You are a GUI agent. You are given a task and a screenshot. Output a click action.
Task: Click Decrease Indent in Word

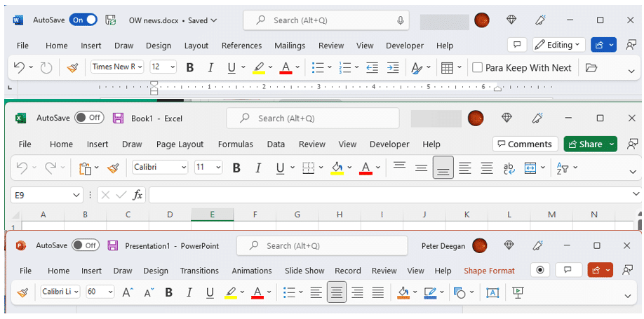(372, 68)
